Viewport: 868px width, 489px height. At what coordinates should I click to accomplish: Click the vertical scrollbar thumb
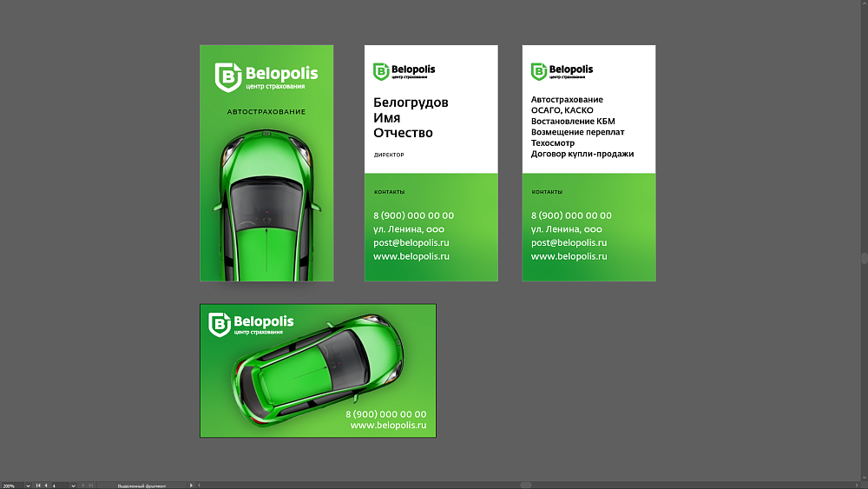[x=864, y=258]
